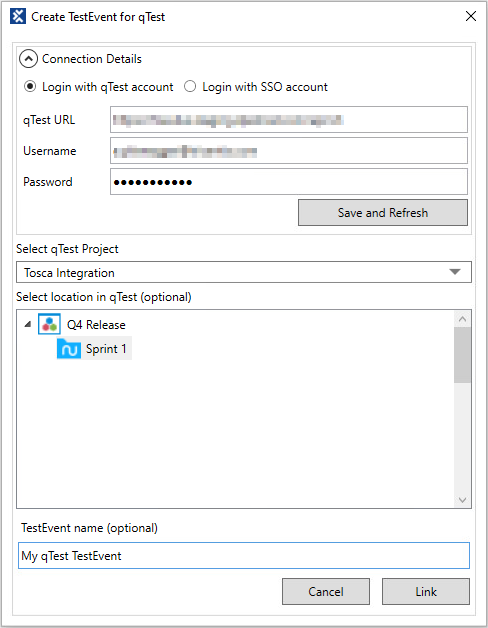Focus the Username field
The image size is (488, 628).
pos(289,151)
